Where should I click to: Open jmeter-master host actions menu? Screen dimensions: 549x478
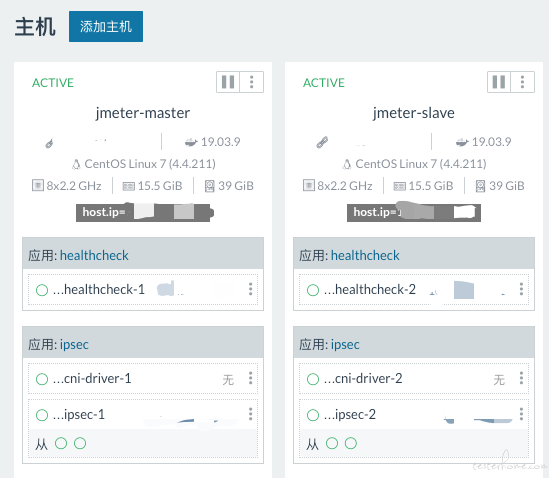pyautogui.click(x=251, y=82)
